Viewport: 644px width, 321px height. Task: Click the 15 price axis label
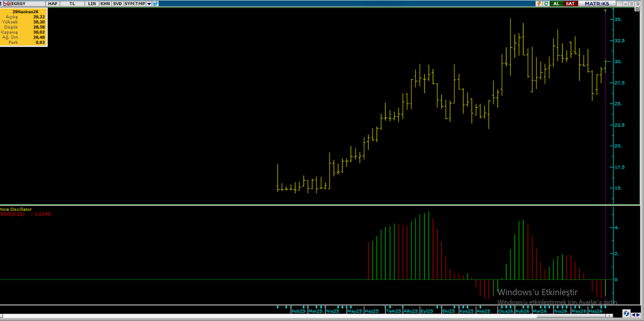click(618, 188)
